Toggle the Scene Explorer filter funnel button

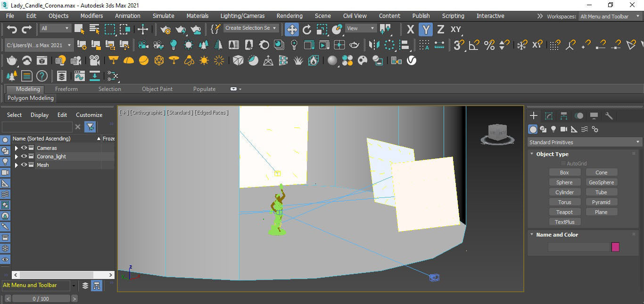[90, 127]
